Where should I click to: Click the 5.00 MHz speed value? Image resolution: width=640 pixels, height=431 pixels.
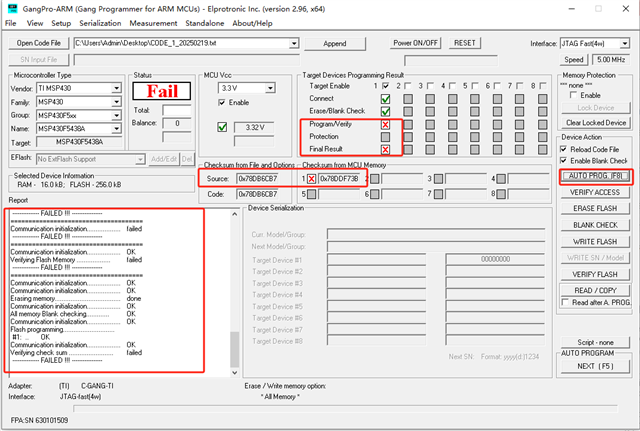[611, 60]
